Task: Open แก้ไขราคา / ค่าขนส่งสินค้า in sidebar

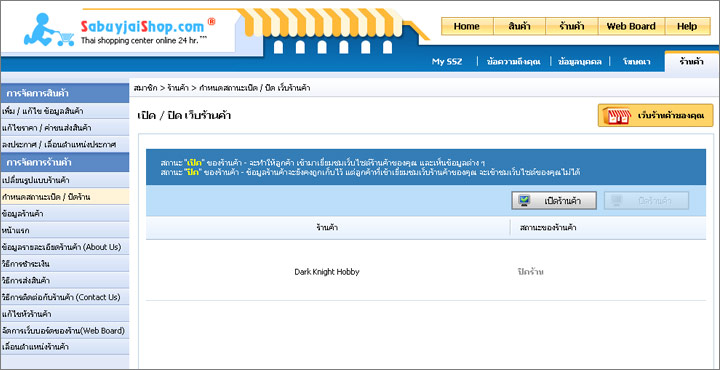Action: coord(64,128)
